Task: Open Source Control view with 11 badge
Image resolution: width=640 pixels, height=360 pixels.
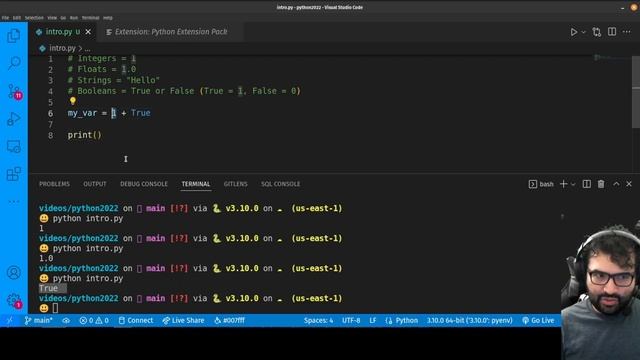Action: point(14,91)
